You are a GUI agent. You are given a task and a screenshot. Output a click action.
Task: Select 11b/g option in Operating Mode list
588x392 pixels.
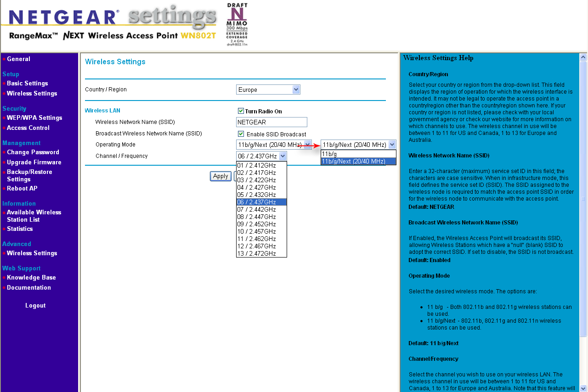tap(358, 154)
